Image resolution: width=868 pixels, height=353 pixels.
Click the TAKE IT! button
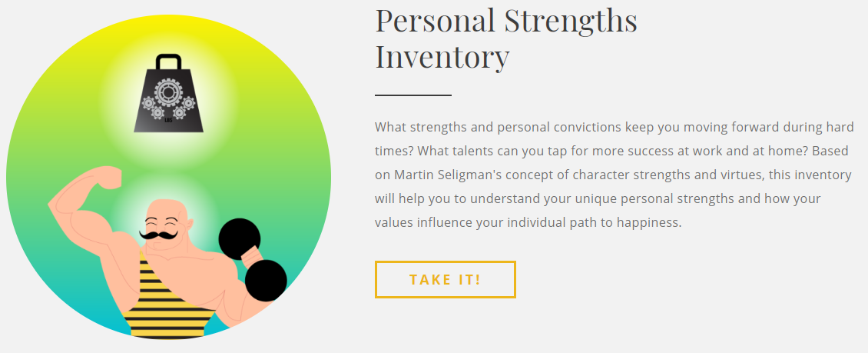pyautogui.click(x=445, y=279)
